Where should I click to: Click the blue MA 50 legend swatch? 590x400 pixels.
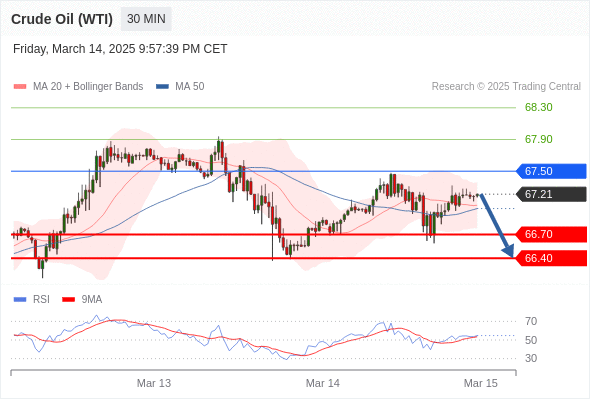coord(162,87)
